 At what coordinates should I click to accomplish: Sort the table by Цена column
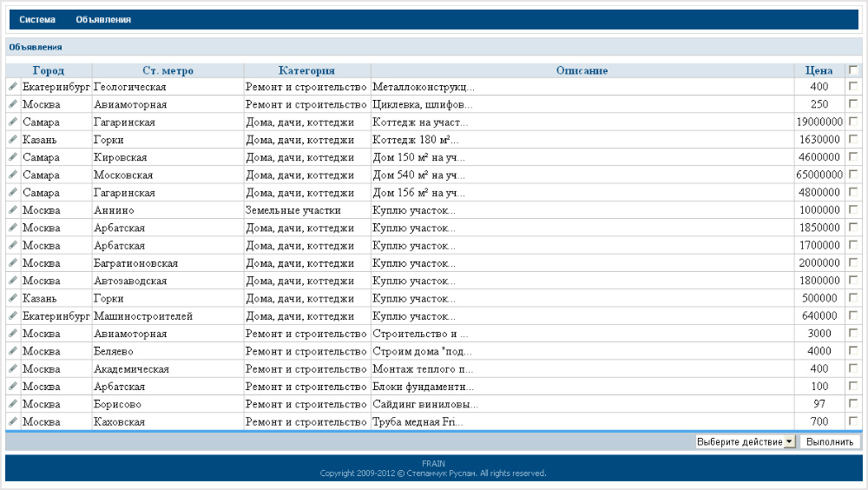[x=819, y=70]
